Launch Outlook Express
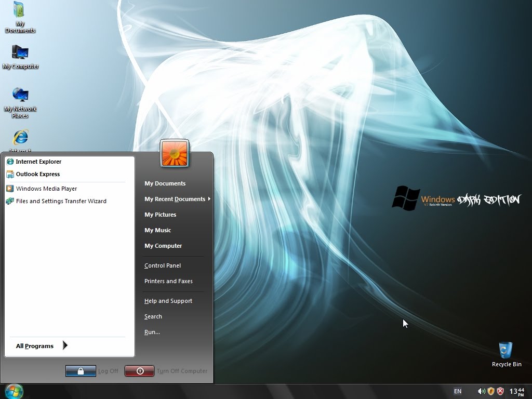 [38, 174]
